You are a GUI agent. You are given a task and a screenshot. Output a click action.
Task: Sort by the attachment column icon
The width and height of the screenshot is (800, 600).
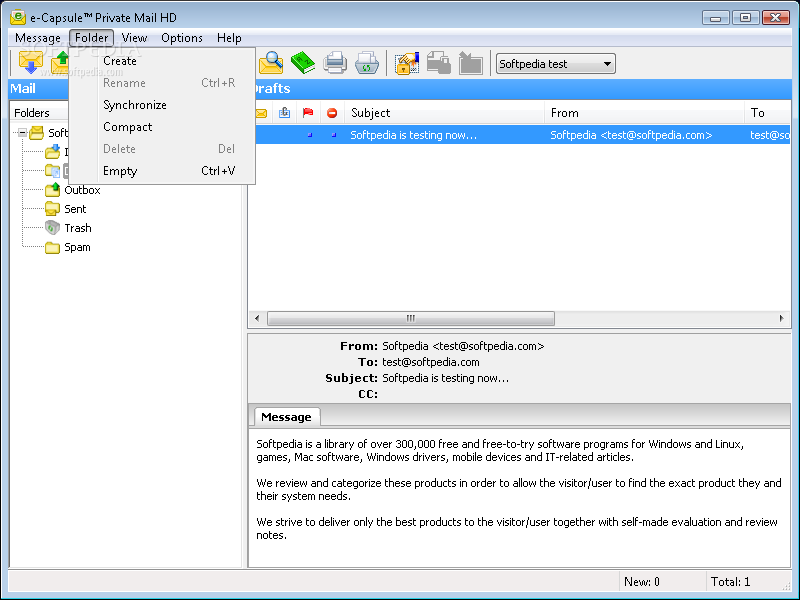pos(285,113)
